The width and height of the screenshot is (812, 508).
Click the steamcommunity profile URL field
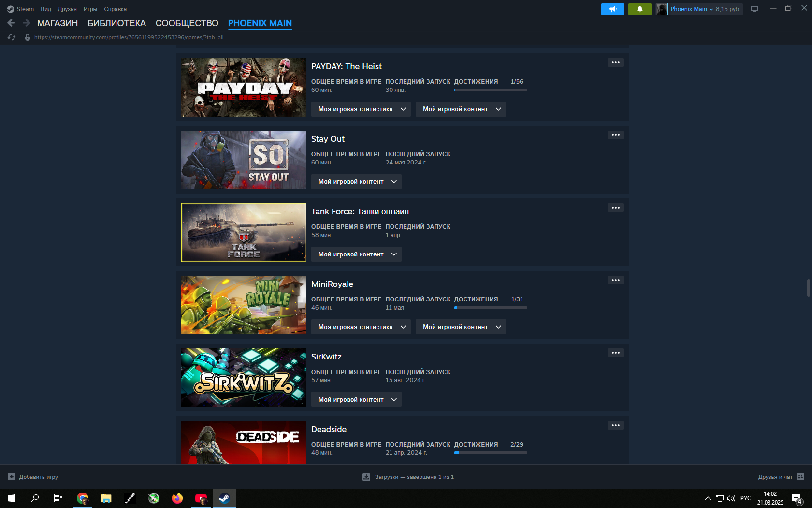[129, 37]
